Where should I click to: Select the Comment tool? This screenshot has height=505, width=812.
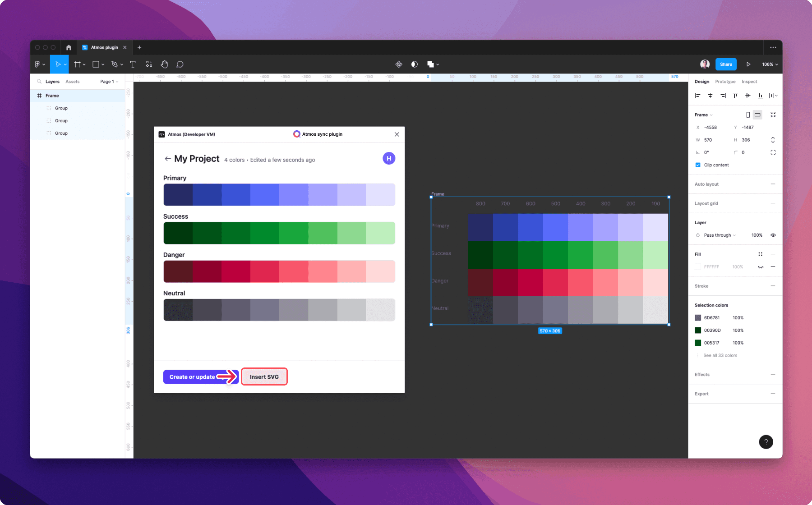pyautogui.click(x=180, y=64)
